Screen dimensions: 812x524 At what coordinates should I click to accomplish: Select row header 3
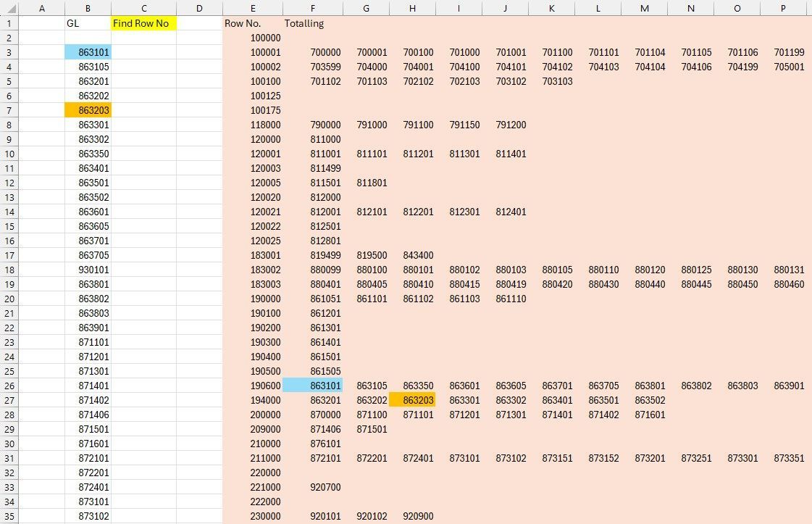[9, 52]
